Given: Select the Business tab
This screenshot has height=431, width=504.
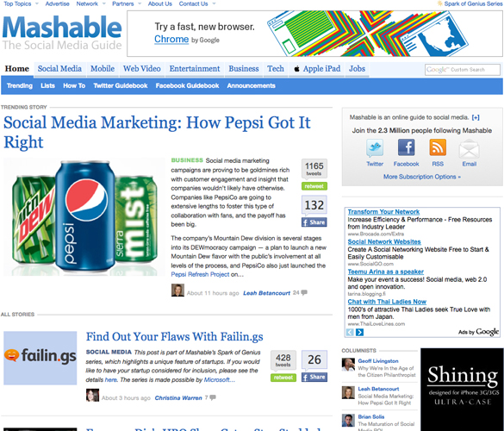Looking at the screenshot, I should pyautogui.click(x=244, y=69).
